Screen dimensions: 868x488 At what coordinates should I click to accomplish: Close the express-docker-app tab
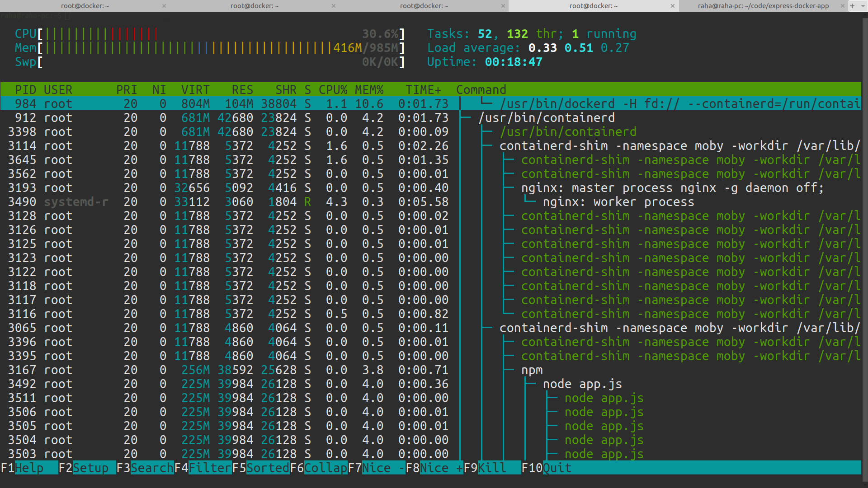click(843, 6)
